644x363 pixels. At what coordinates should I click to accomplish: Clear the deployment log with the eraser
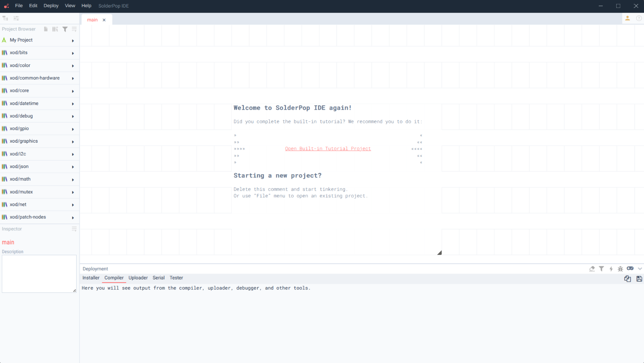[x=592, y=269]
